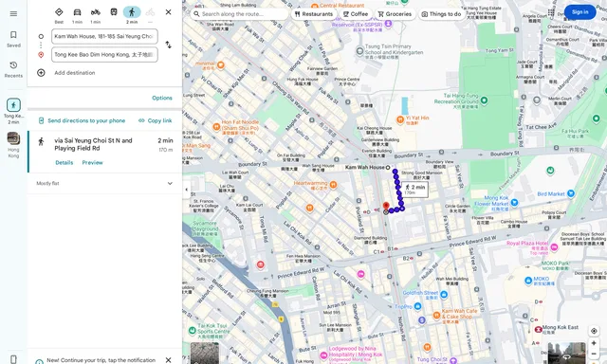Open Tai Kok Tsui Sports Centre marker
This screenshot has height=364, width=607.
tap(192, 331)
